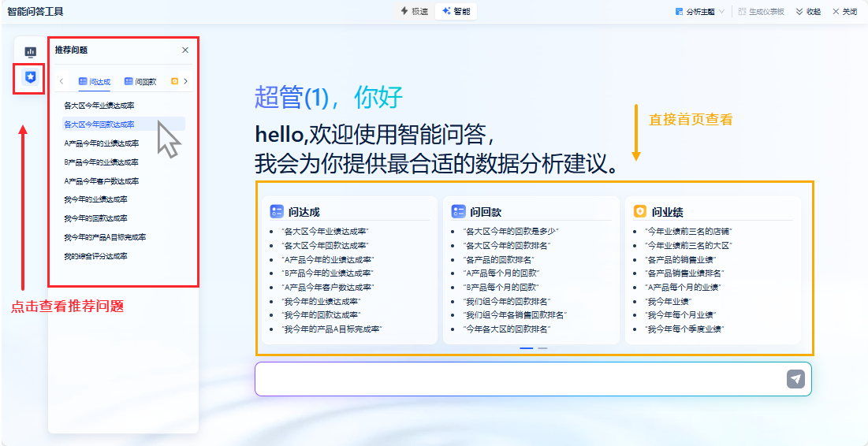
Task: Choose panel question 我今年的产品A目标完成率
Action: 105,237
